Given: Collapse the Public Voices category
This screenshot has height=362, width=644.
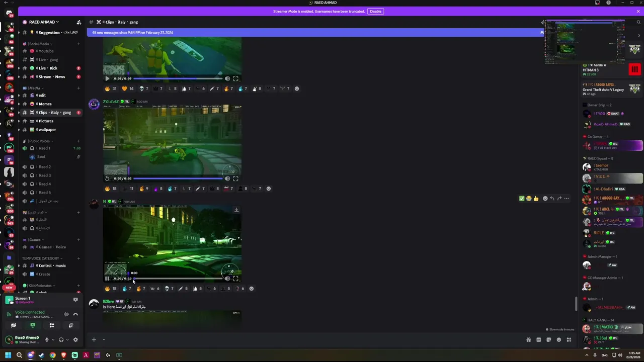Looking at the screenshot, I should click(39, 141).
